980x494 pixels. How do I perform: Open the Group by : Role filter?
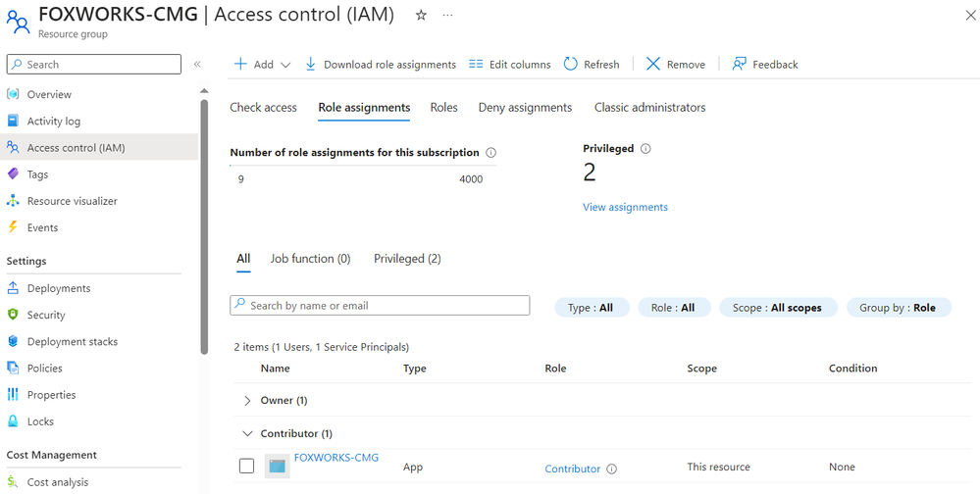click(x=898, y=308)
